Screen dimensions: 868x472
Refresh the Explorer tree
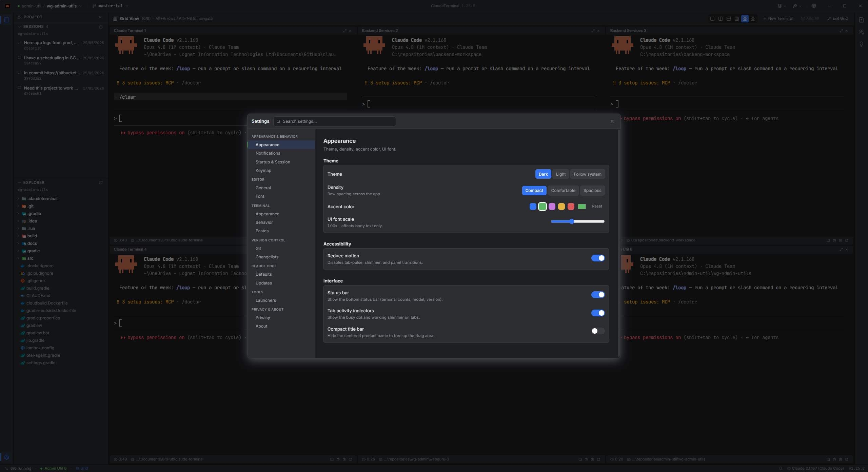point(101,183)
